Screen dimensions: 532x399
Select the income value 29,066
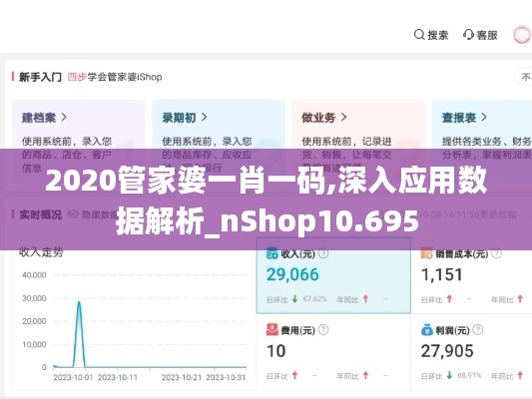click(292, 274)
